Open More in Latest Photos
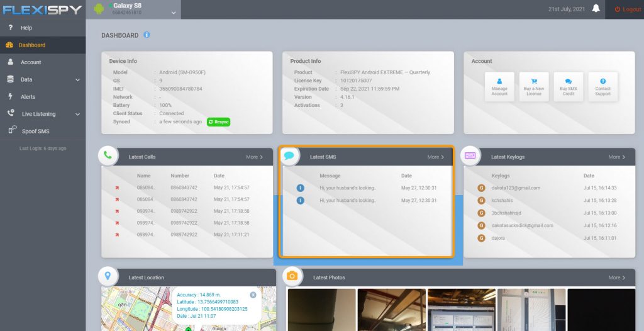The width and height of the screenshot is (644, 331). click(617, 278)
